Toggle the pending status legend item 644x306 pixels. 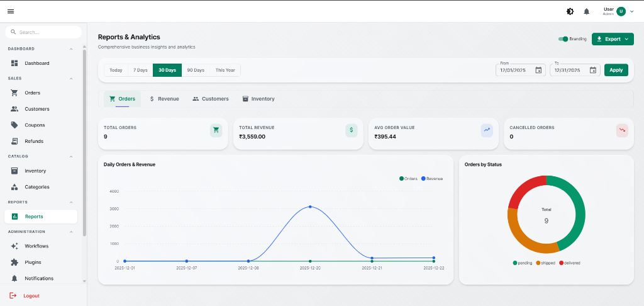[x=523, y=263]
